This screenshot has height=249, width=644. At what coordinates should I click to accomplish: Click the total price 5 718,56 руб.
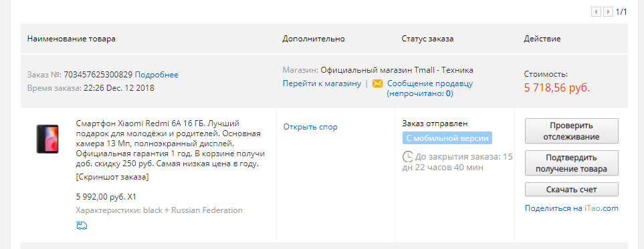pos(557,87)
